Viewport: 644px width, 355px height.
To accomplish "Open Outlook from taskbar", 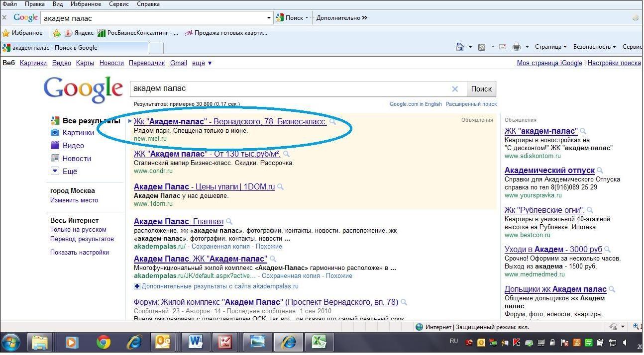I will pyautogui.click(x=163, y=342).
